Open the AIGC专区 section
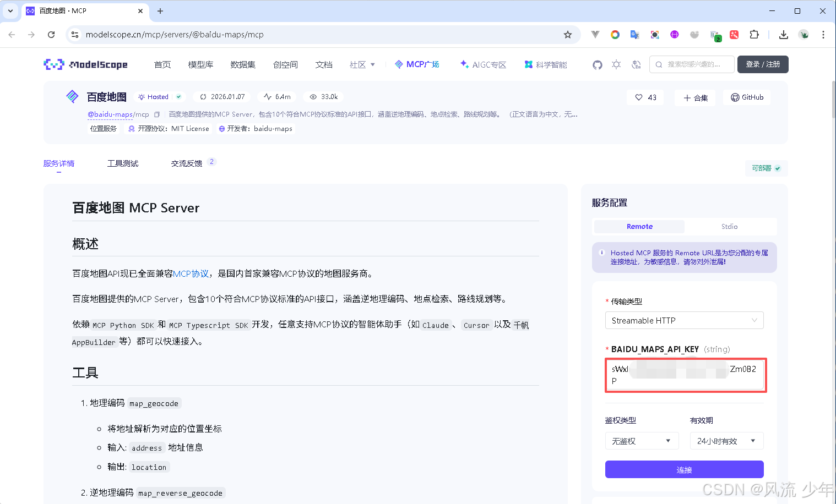The width and height of the screenshot is (836, 504). pyautogui.click(x=482, y=64)
